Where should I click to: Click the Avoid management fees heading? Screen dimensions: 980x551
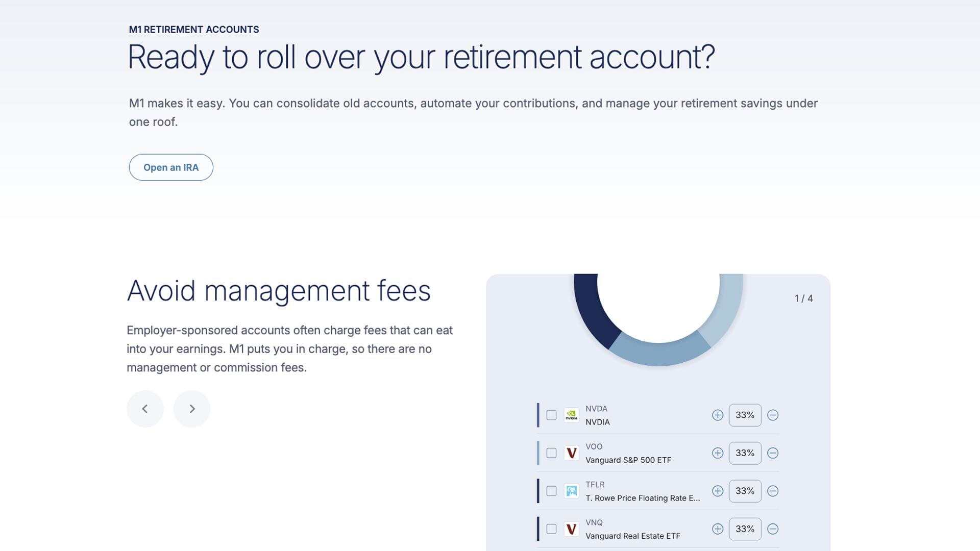point(279,290)
